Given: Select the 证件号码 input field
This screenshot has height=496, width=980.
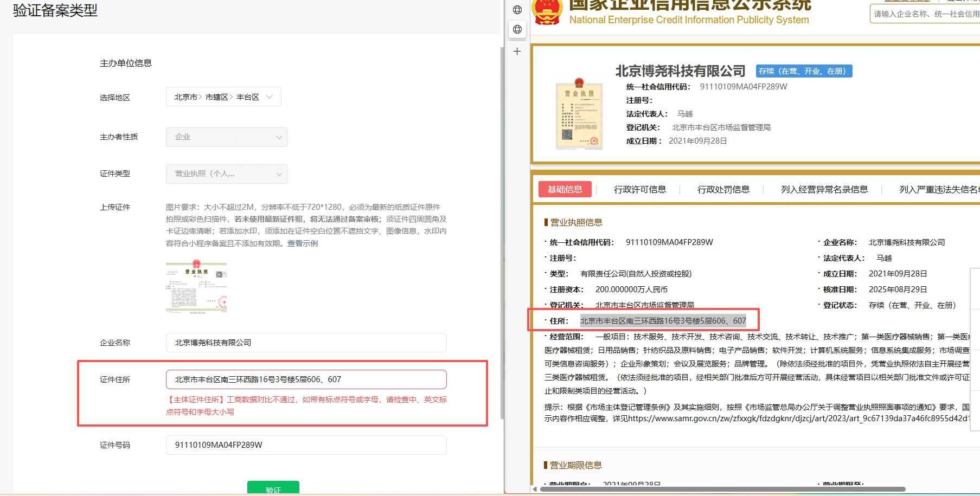Looking at the screenshot, I should pyautogui.click(x=306, y=445).
